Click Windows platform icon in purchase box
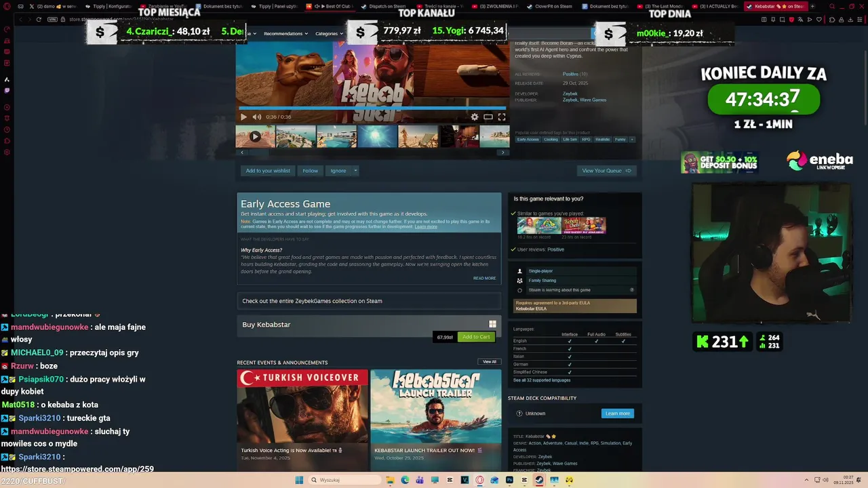 click(492, 324)
